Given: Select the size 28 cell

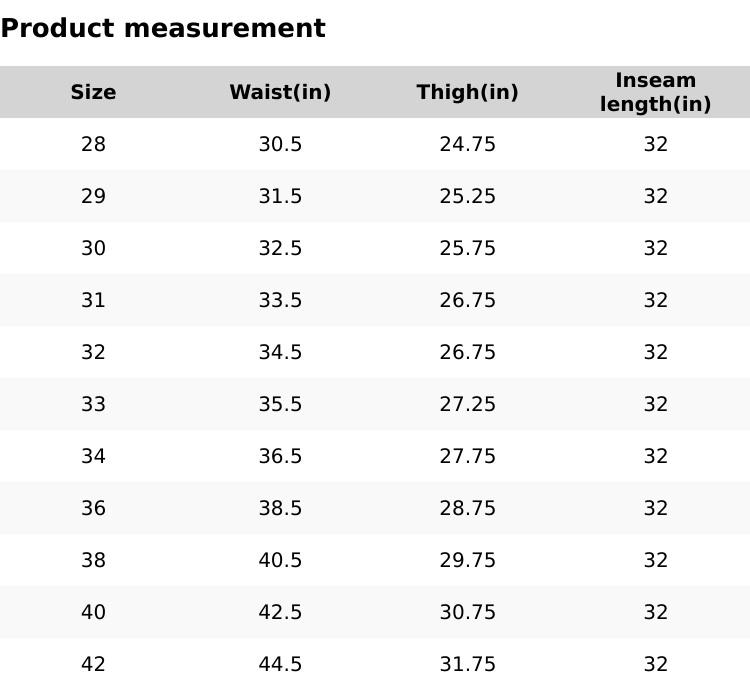Looking at the screenshot, I should coord(93,144).
